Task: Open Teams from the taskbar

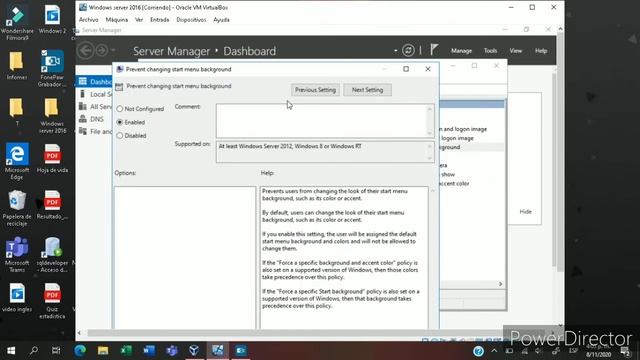Action: tap(172, 351)
